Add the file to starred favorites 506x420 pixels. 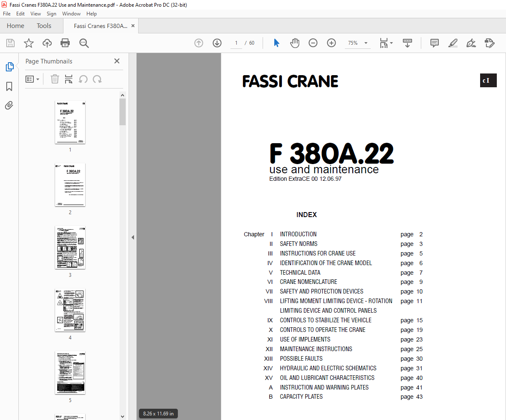(29, 43)
